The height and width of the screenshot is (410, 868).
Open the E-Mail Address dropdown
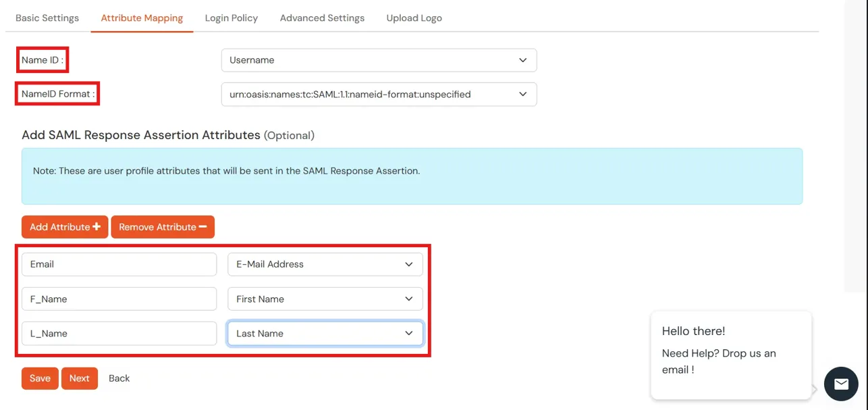coord(325,264)
